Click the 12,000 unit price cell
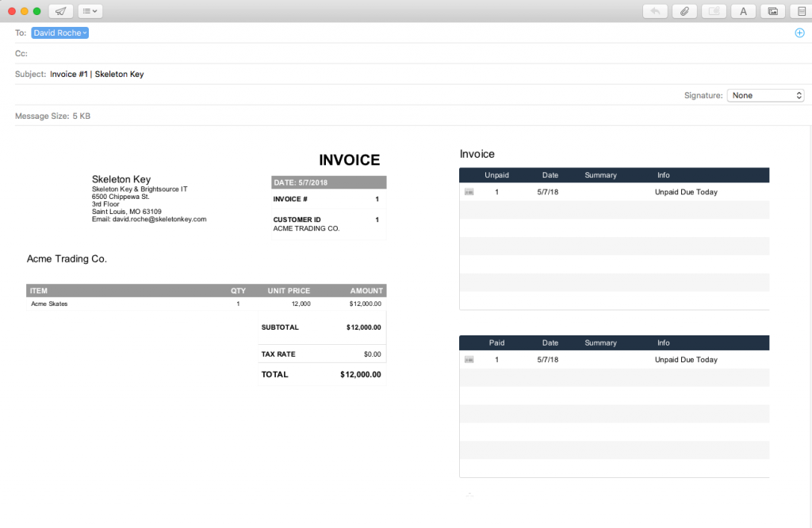The image size is (812, 528). click(301, 304)
